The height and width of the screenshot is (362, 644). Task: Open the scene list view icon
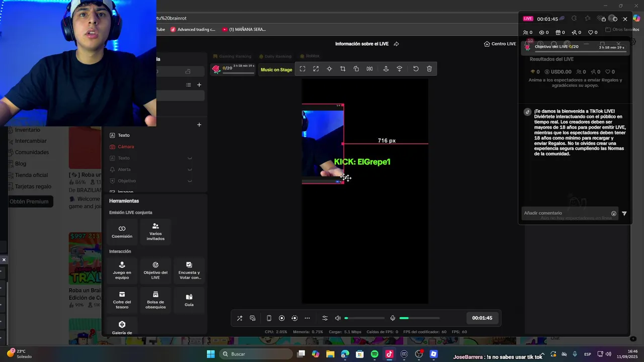[188, 85]
